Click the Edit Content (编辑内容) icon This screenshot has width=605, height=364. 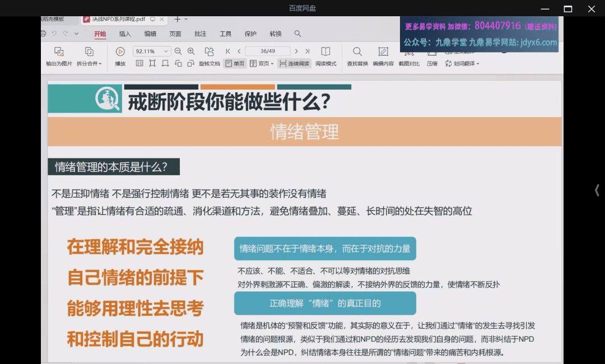[383, 52]
